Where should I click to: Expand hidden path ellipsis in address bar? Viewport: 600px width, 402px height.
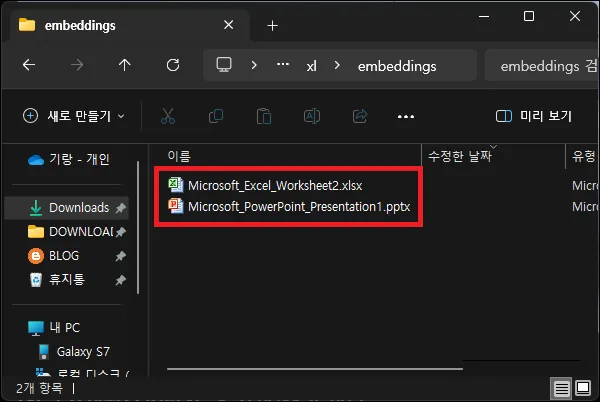(283, 64)
